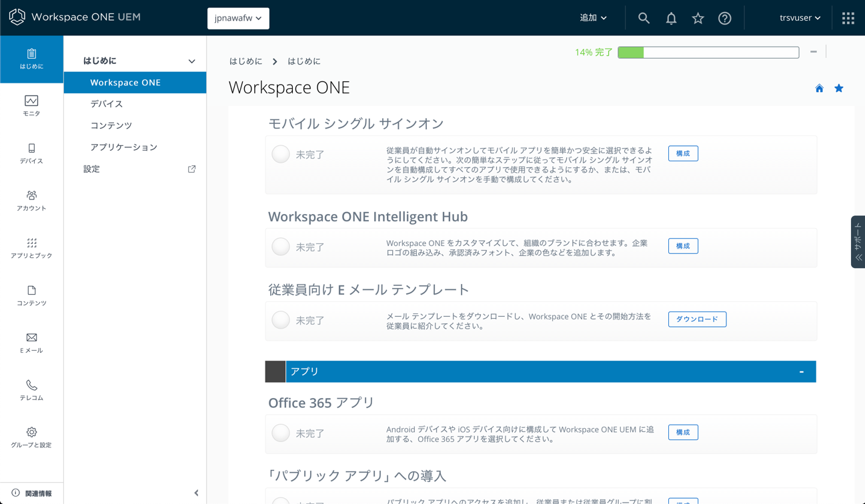865x504 pixels.
Task: Open モニタ in left navigation
Action: (31, 106)
